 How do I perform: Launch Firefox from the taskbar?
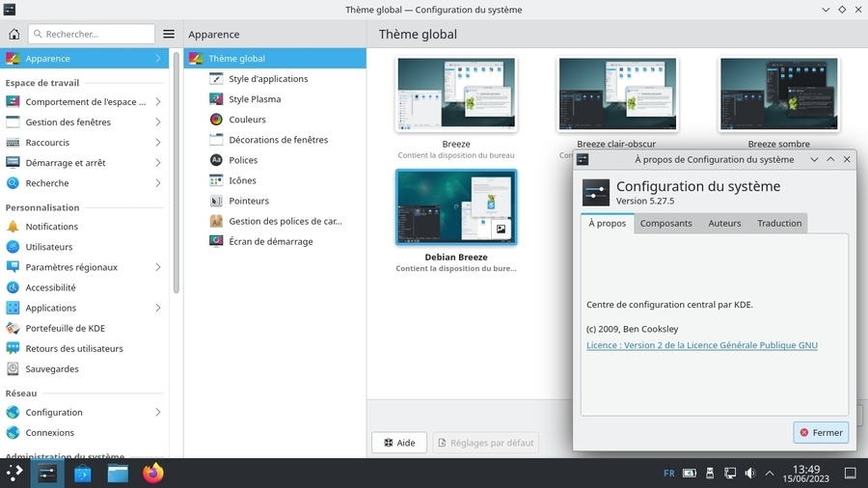tap(153, 474)
